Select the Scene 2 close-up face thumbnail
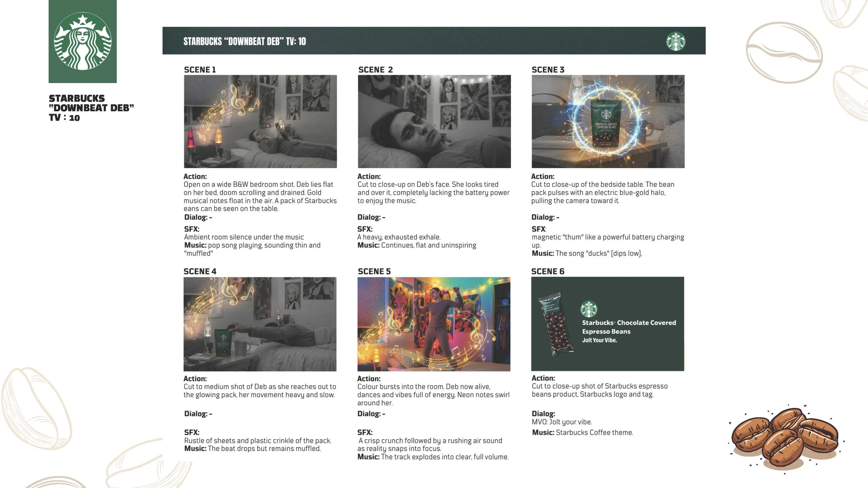This screenshot has width=868, height=488. (x=434, y=121)
